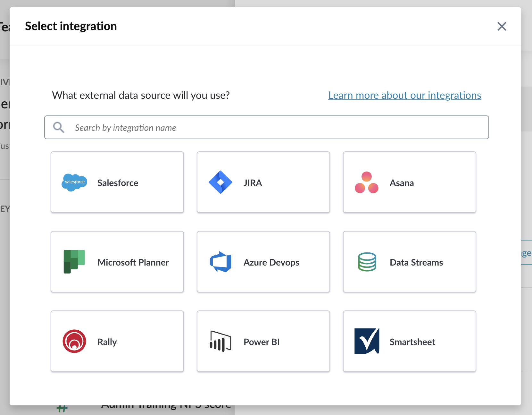Click the magnifying glass search icon
The width and height of the screenshot is (532, 415).
pyautogui.click(x=59, y=127)
